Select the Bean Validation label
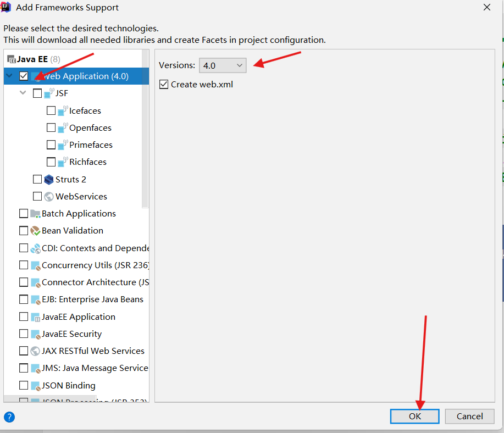Screen dimensions: 504x433 (x=73, y=231)
